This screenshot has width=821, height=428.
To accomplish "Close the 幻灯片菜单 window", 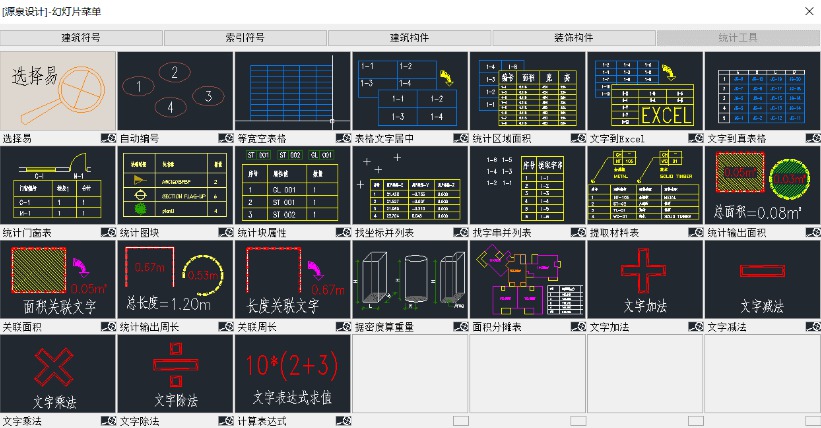I will click(809, 11).
